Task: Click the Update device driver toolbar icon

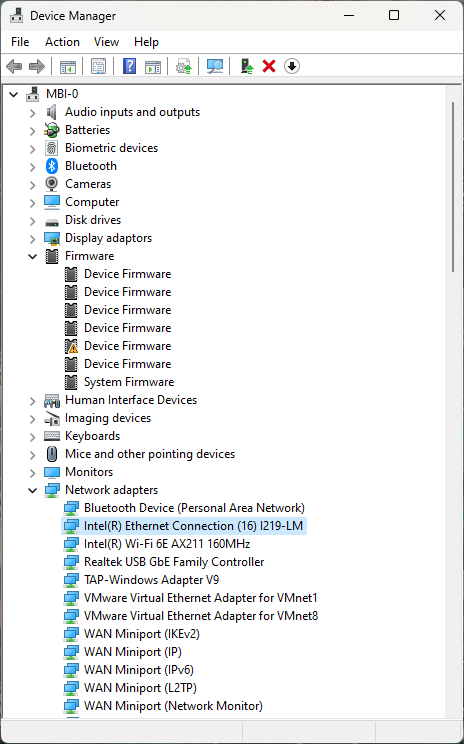Action: [x=247, y=66]
